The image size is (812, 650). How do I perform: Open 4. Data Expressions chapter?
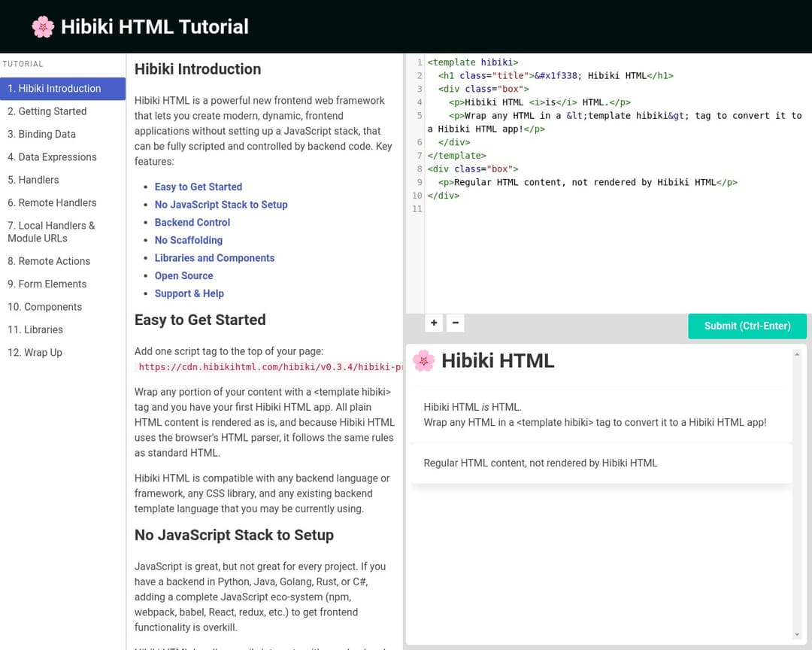pos(62,157)
